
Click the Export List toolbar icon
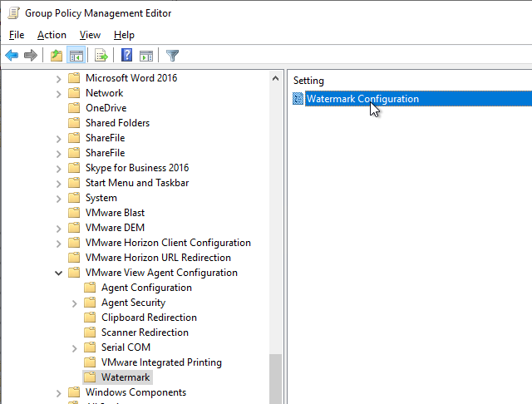[x=101, y=56]
